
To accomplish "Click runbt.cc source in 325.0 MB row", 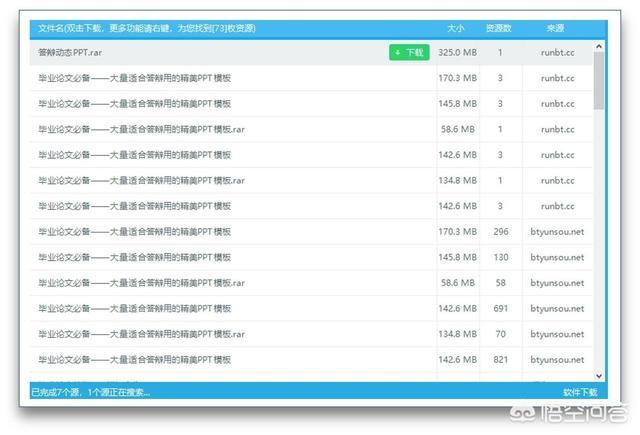I will click(558, 53).
